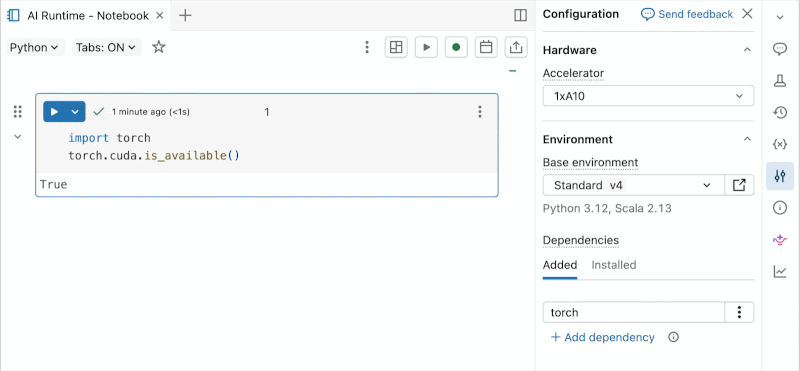The image size is (800, 371).
Task: Click the Send feedback link
Action: [x=687, y=14]
